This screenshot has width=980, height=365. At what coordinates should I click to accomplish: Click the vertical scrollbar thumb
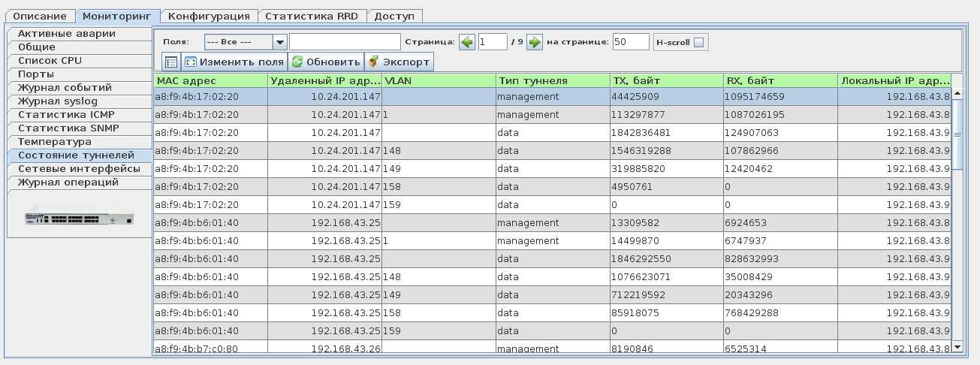pyautogui.click(x=957, y=134)
